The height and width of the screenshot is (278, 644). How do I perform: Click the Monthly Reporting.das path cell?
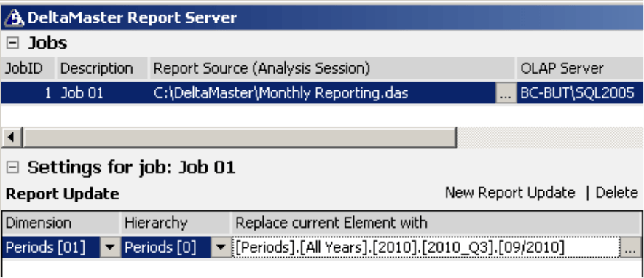pos(323,93)
